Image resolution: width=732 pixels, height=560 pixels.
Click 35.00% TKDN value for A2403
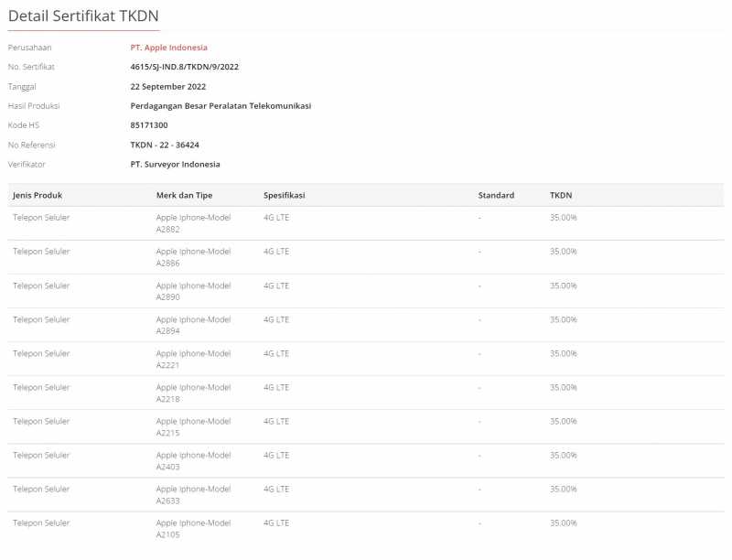(564, 455)
